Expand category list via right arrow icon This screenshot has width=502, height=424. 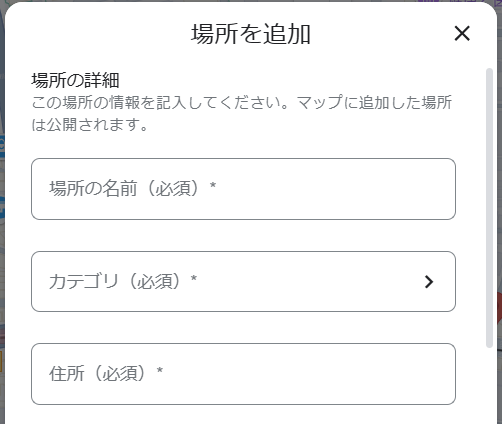(429, 282)
